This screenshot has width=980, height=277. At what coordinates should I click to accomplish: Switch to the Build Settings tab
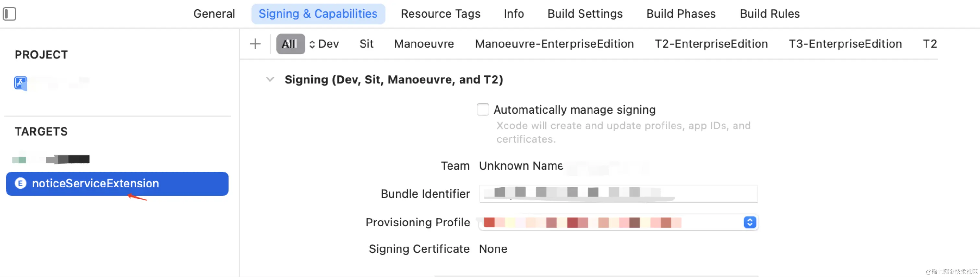pos(585,14)
